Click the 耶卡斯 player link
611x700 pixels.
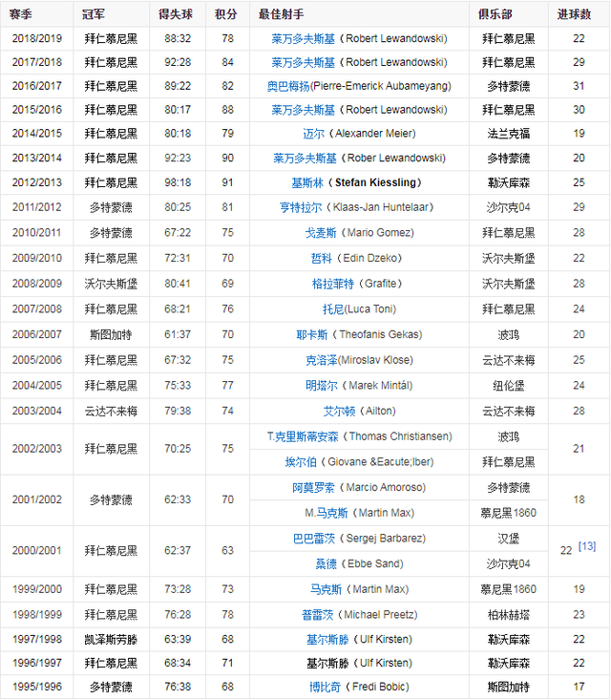point(312,335)
